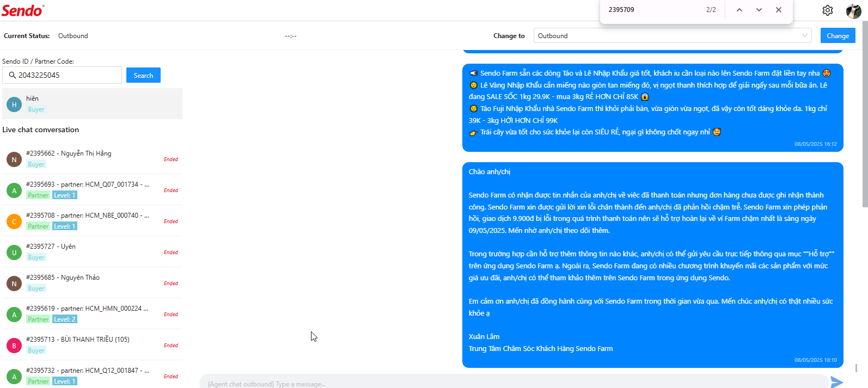
Task: Click the Current Status Outbound value
Action: click(73, 36)
